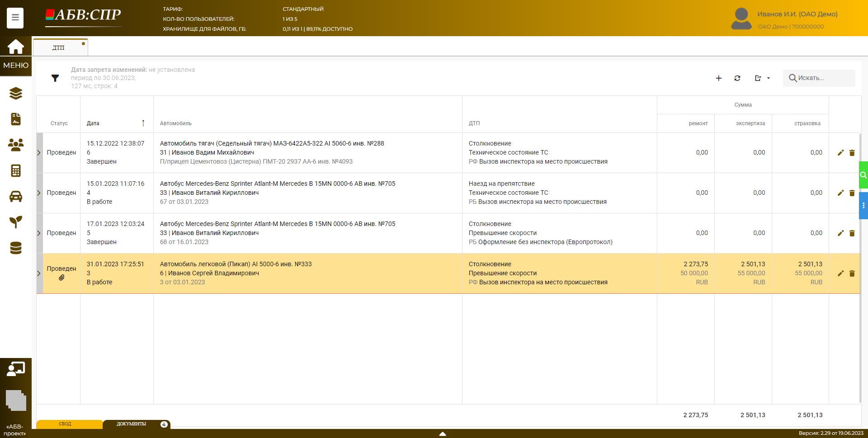Switch to the ДОКУМЕНТЫ tab
This screenshot has width=868, height=438.
coord(132,424)
